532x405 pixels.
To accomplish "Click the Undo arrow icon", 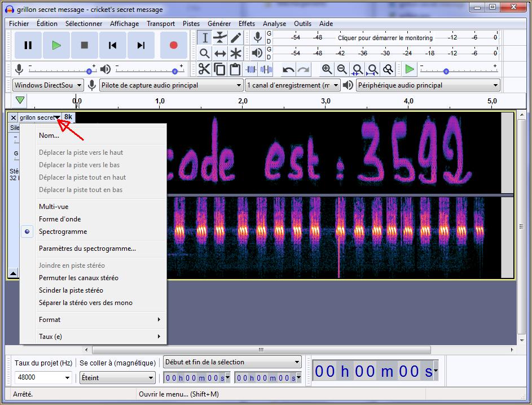I will [x=288, y=69].
